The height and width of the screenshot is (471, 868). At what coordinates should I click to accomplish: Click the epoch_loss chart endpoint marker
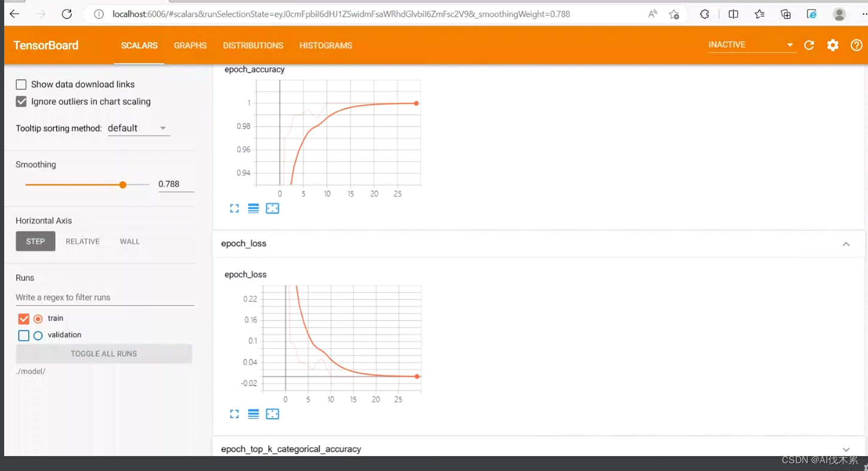click(x=417, y=377)
